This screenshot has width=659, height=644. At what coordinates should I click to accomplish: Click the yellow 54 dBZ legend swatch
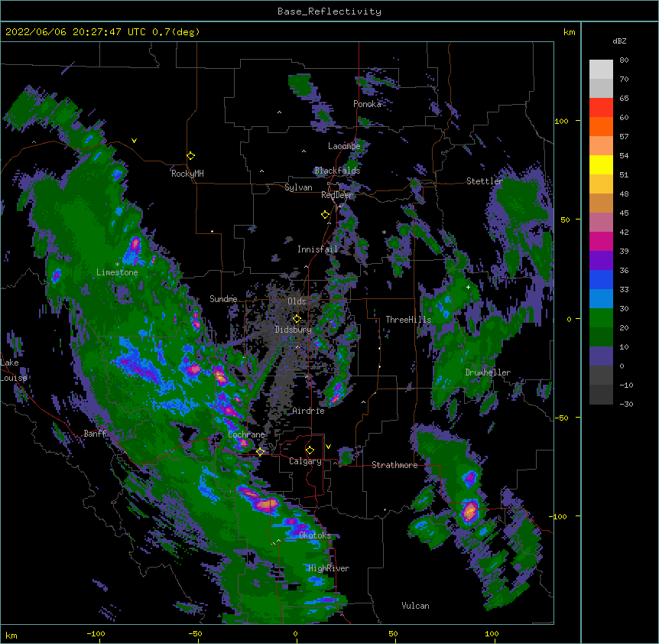(x=601, y=164)
